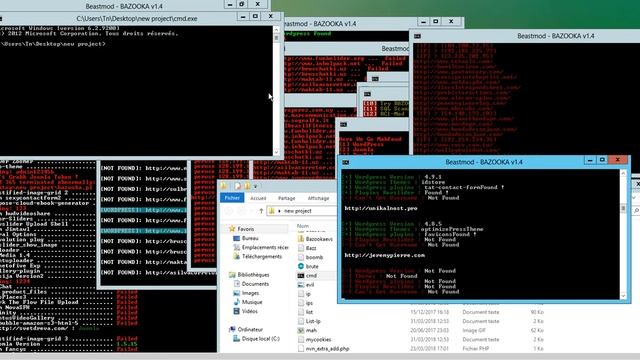Click the 'Fichier PHP' type cell
This screenshot has height=360, width=640.
click(x=476, y=349)
